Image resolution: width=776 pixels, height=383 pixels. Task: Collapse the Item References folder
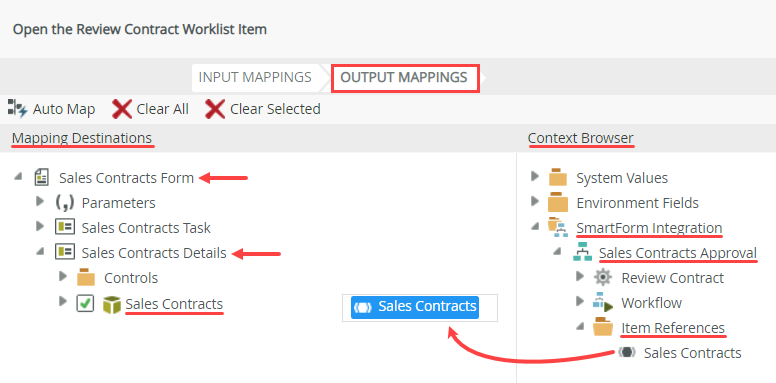coord(581,327)
